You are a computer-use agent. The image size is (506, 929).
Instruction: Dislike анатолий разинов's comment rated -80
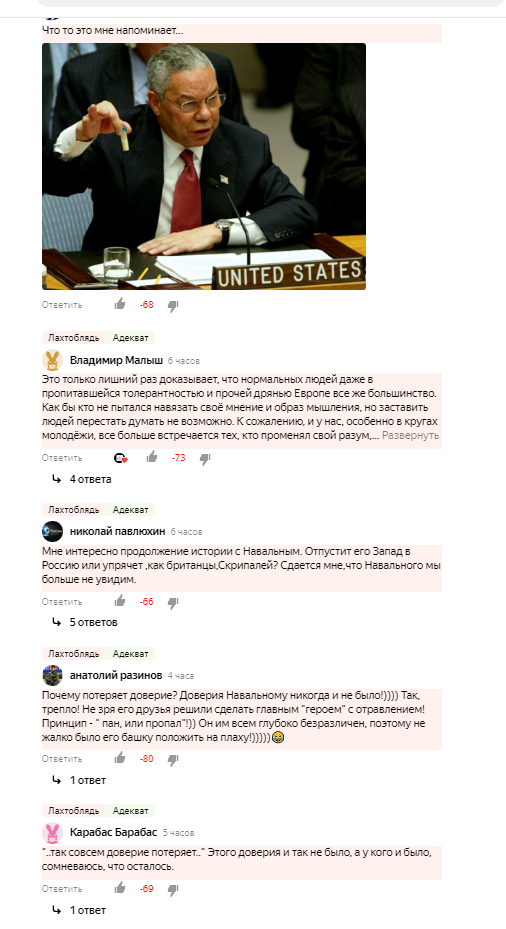point(173,760)
